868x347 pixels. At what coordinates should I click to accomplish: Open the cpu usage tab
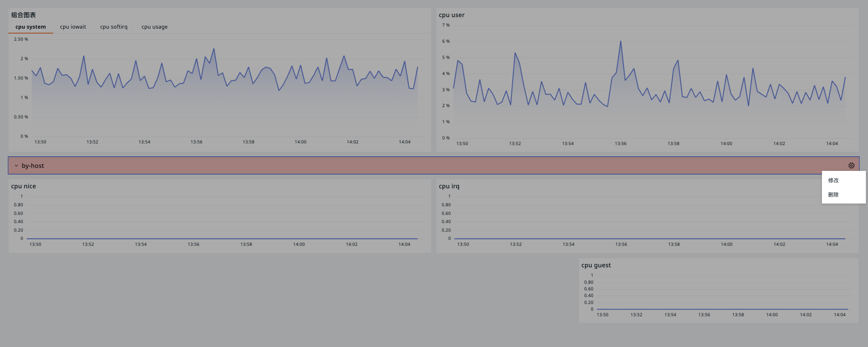tap(154, 27)
